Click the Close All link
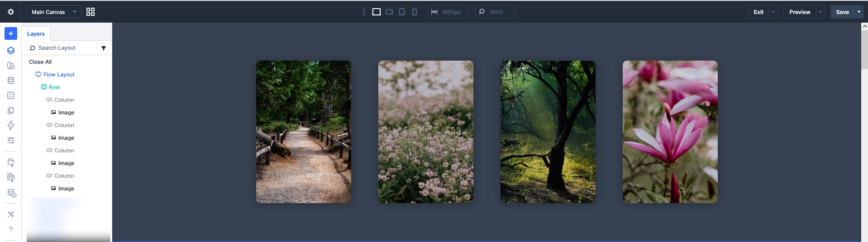This screenshot has height=242, width=868. tap(40, 62)
